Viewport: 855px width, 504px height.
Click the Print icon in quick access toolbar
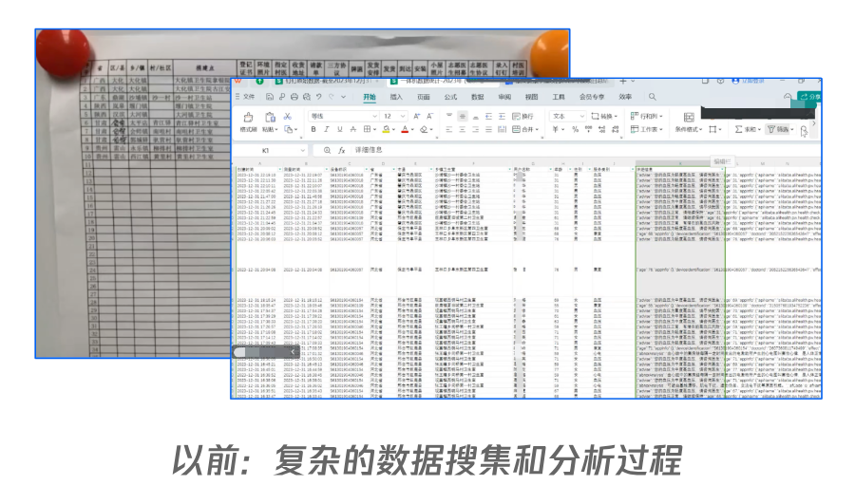coord(294,97)
